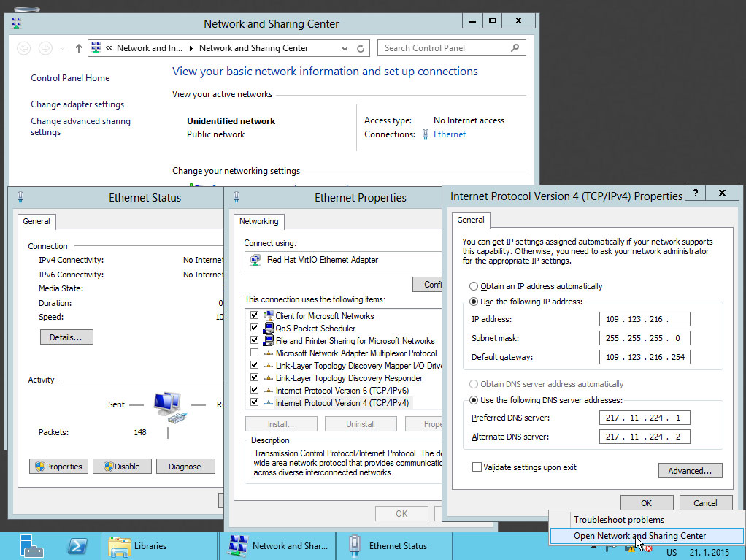Launch PowerShell from the taskbar icon
The height and width of the screenshot is (560, 746).
coord(77,545)
